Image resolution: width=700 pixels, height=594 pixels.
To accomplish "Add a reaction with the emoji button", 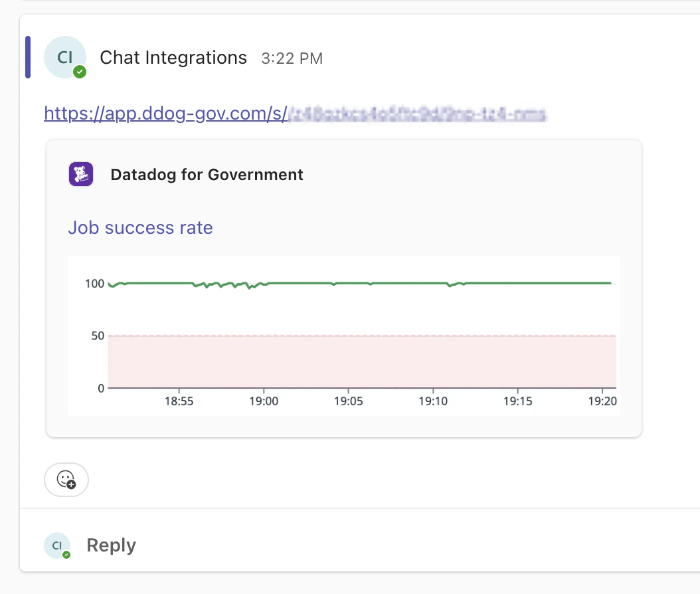I will [x=66, y=480].
